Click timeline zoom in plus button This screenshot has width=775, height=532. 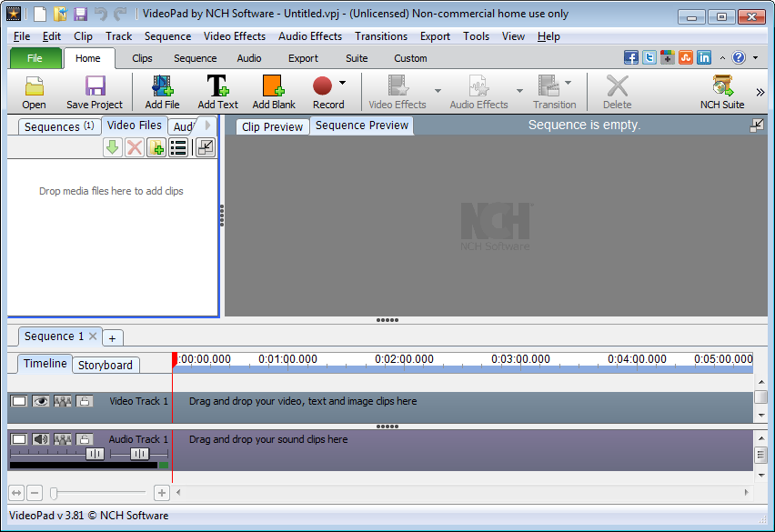pos(162,493)
